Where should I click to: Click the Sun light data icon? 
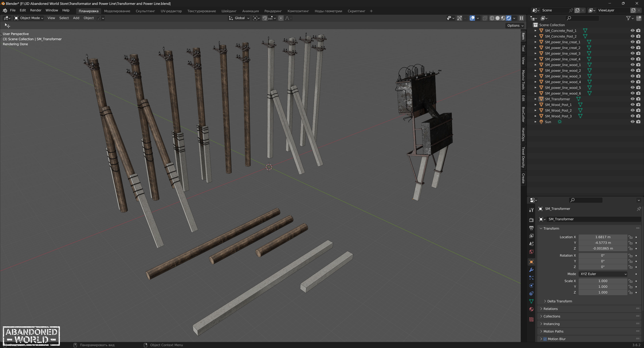(560, 122)
